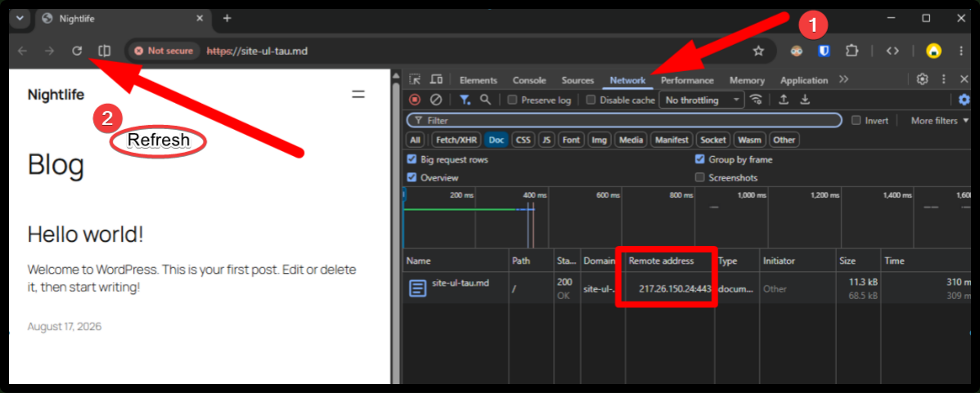This screenshot has height=393, width=980.
Task: Filter requests by Img
Action: [x=600, y=141]
